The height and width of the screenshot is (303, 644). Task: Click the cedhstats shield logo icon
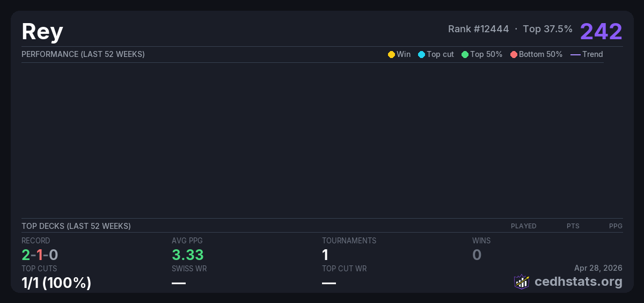click(x=522, y=282)
